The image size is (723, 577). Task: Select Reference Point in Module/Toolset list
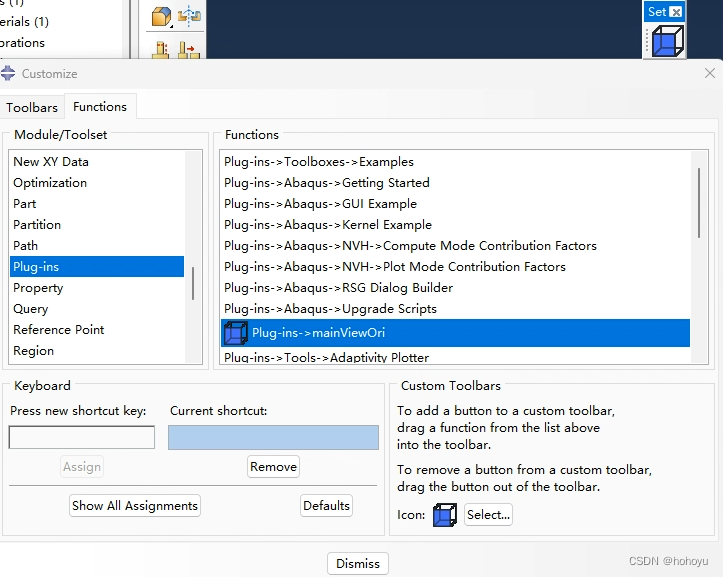[x=97, y=330]
